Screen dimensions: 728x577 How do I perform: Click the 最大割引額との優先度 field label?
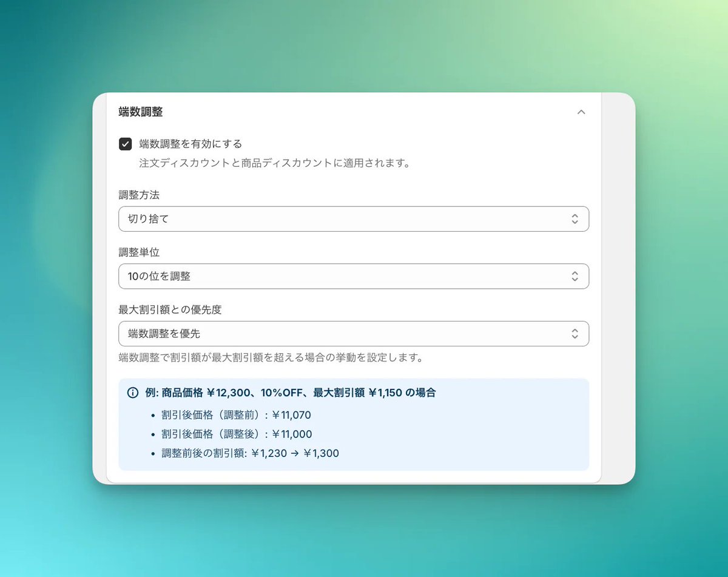[170, 309]
